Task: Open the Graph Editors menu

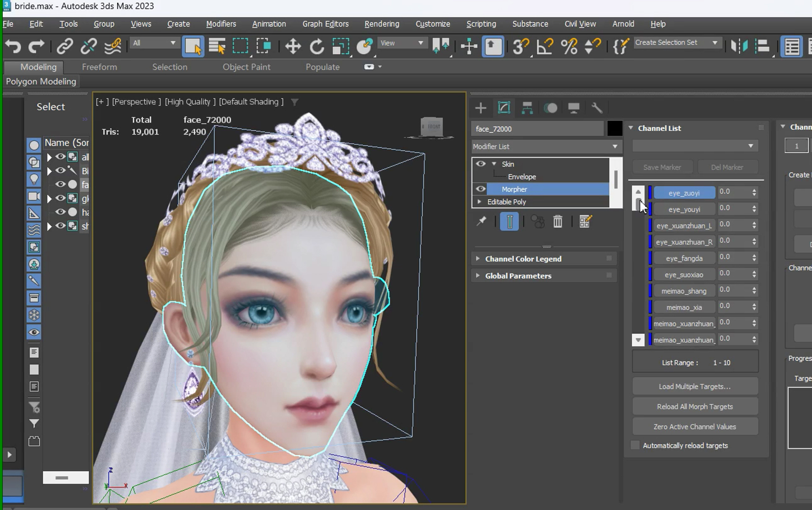Action: 326,24
